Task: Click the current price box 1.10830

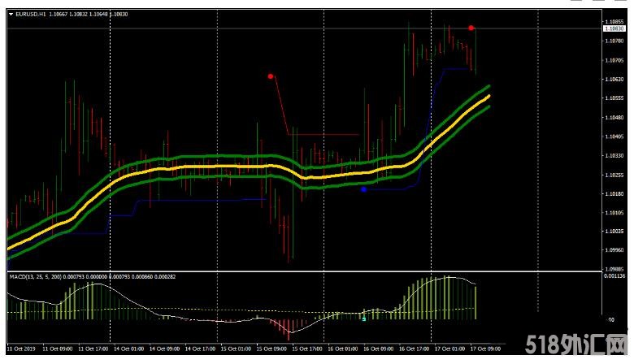Action: coord(614,28)
